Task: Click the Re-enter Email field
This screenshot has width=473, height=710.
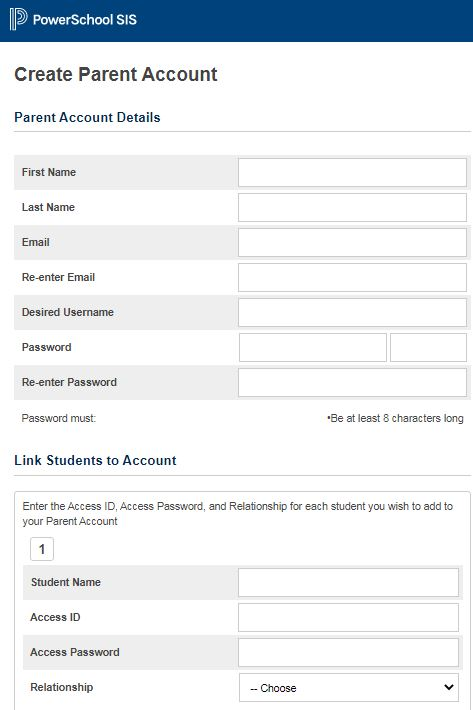Action: click(352, 278)
